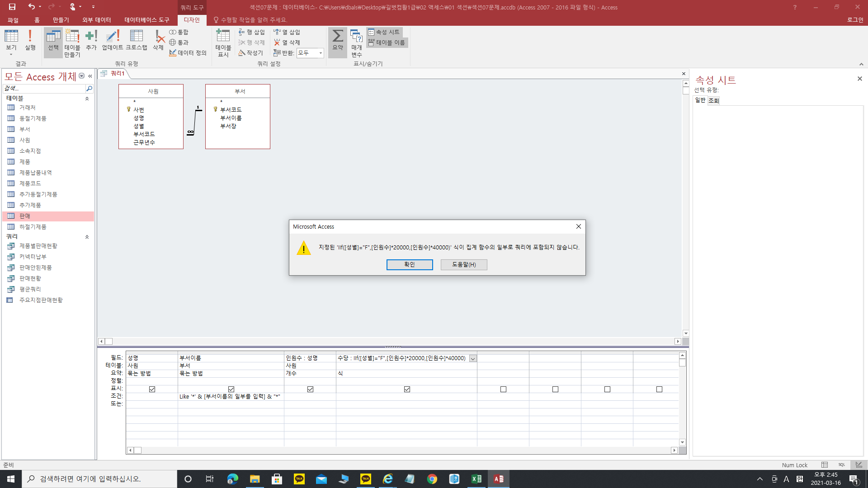Expand the 수당 field cell dropdown arrow
This screenshot has width=868, height=488.
(472, 358)
